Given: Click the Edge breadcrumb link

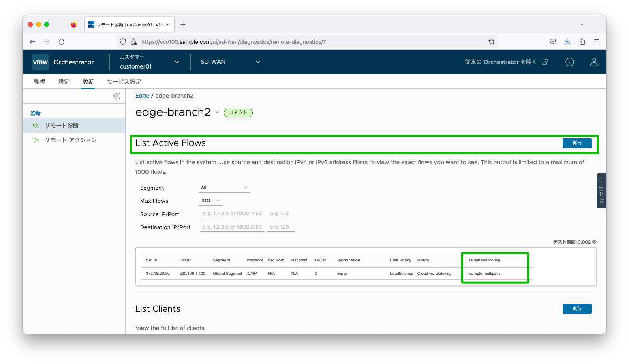Looking at the screenshot, I should [142, 96].
